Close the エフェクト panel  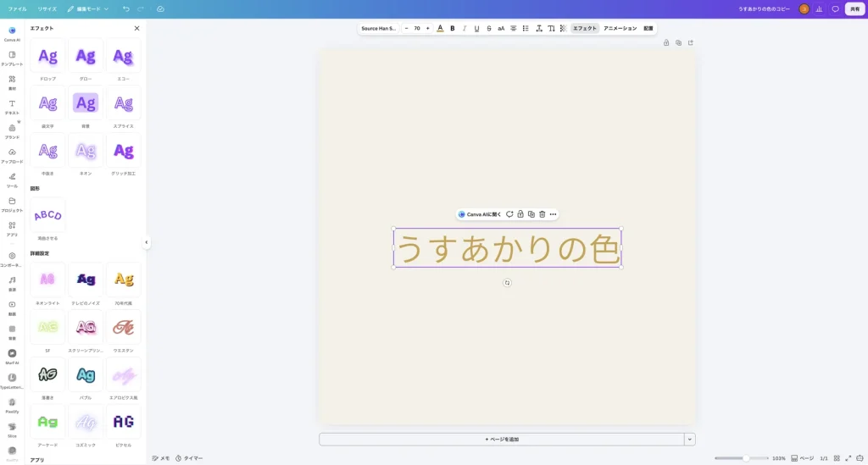pos(136,28)
